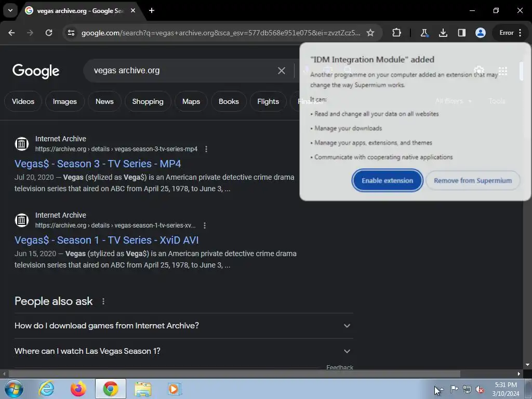Click Enable extension button
The width and height of the screenshot is (532, 399).
[387, 180]
